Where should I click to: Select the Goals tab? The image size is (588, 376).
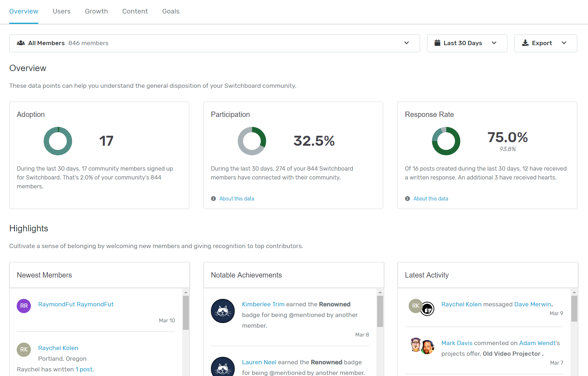click(171, 11)
